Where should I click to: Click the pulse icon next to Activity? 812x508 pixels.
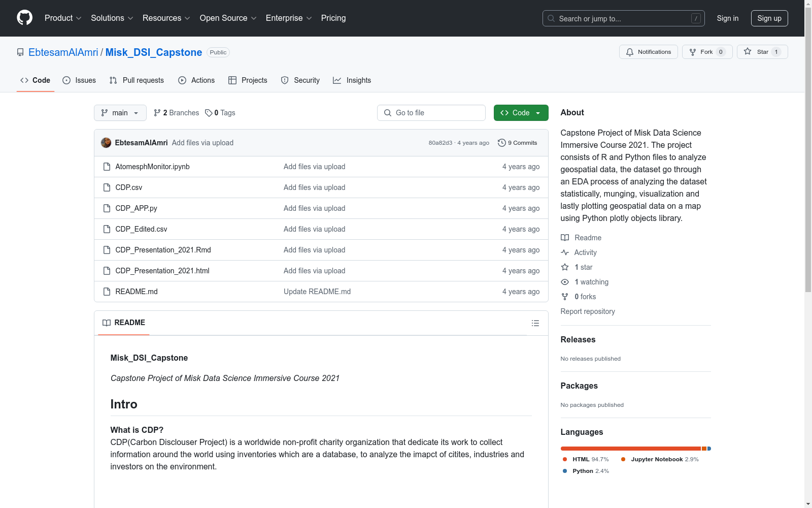tap(565, 252)
